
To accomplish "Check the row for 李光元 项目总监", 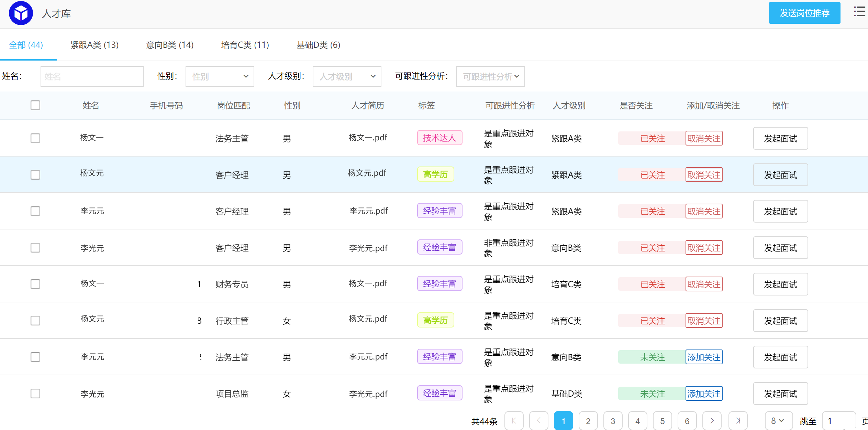I will click(x=35, y=394).
